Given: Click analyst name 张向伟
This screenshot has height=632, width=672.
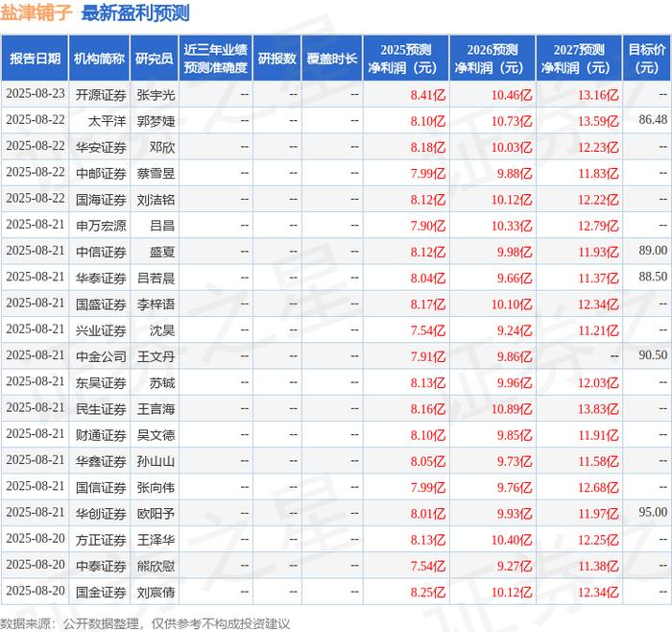Looking at the screenshot, I should pyautogui.click(x=156, y=487).
